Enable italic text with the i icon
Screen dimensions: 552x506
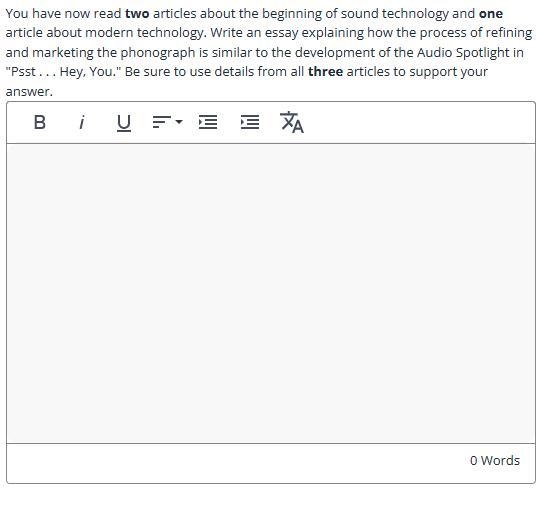(x=82, y=123)
